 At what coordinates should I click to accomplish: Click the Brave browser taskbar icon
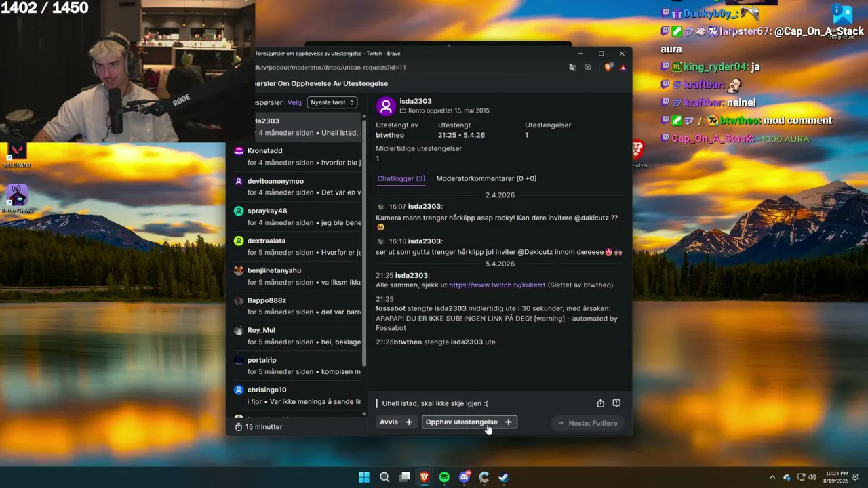coord(425,477)
